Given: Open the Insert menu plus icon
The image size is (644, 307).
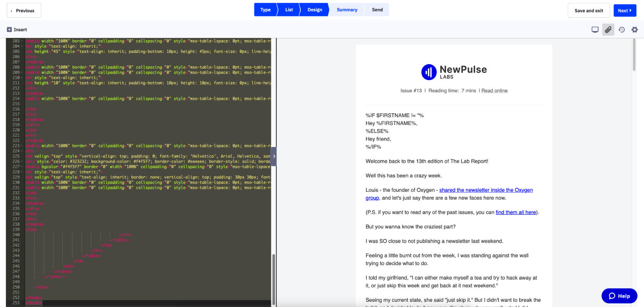Looking at the screenshot, I should point(9,30).
